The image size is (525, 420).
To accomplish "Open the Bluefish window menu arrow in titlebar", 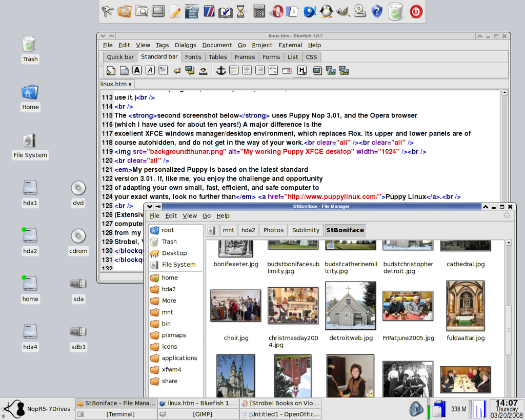I will [103, 36].
